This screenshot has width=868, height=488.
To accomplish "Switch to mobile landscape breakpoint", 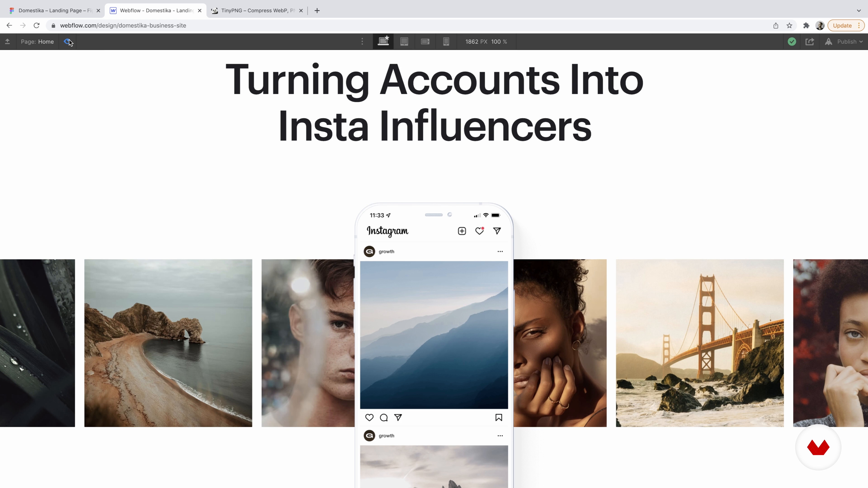I will (425, 41).
